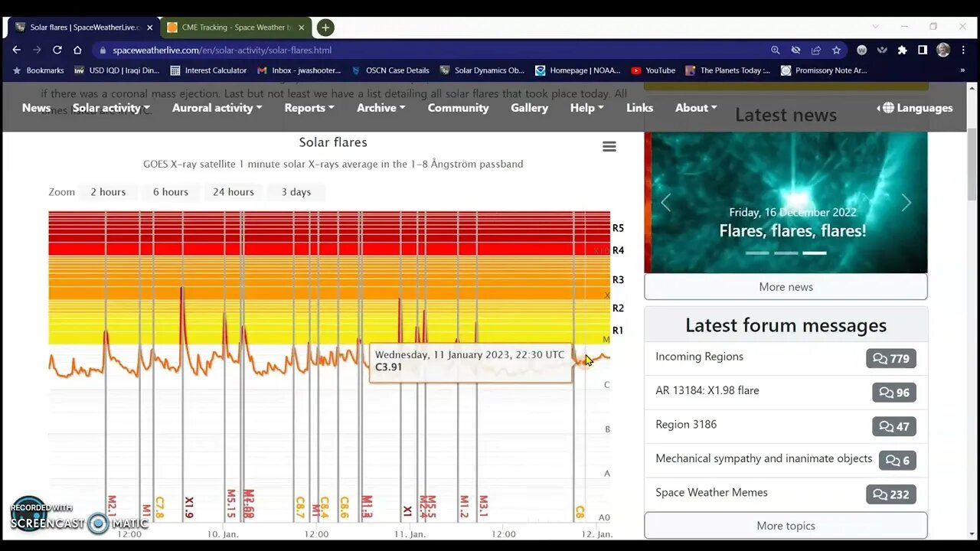The image size is (980, 551).
Task: Expand the Help dropdown
Action: coord(587,108)
